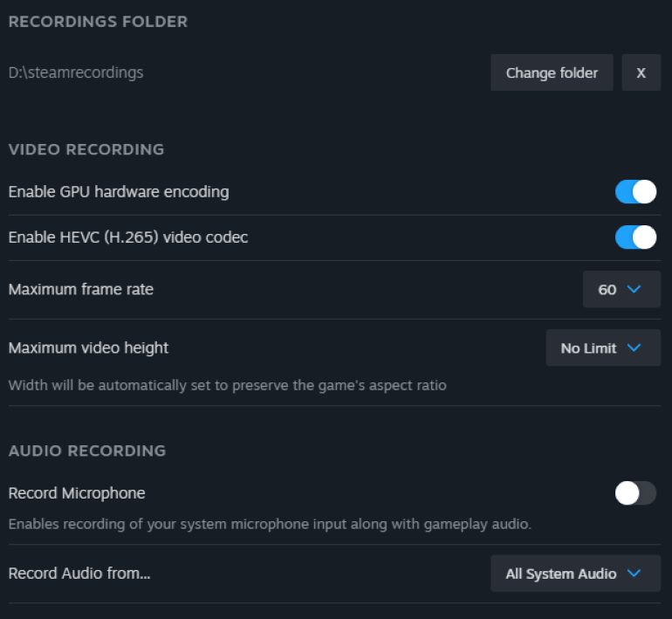
Task: Click the Enable GPU hardware encoding label
Action: coord(119,192)
